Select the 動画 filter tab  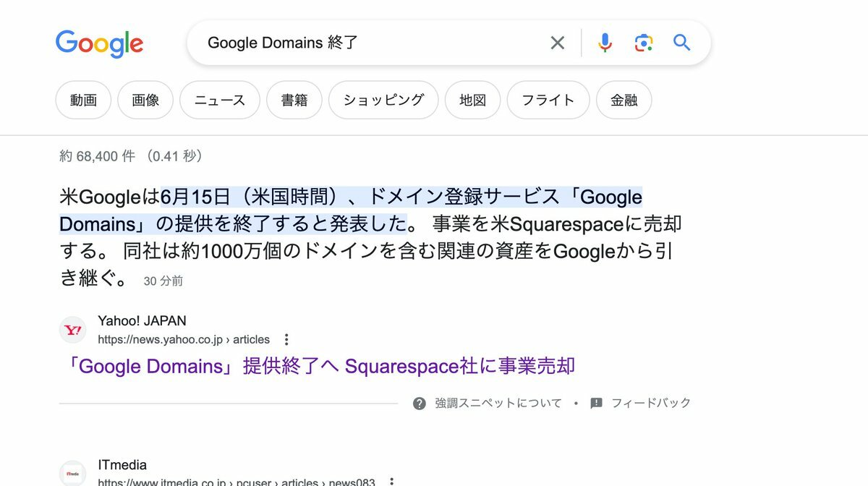(x=83, y=100)
